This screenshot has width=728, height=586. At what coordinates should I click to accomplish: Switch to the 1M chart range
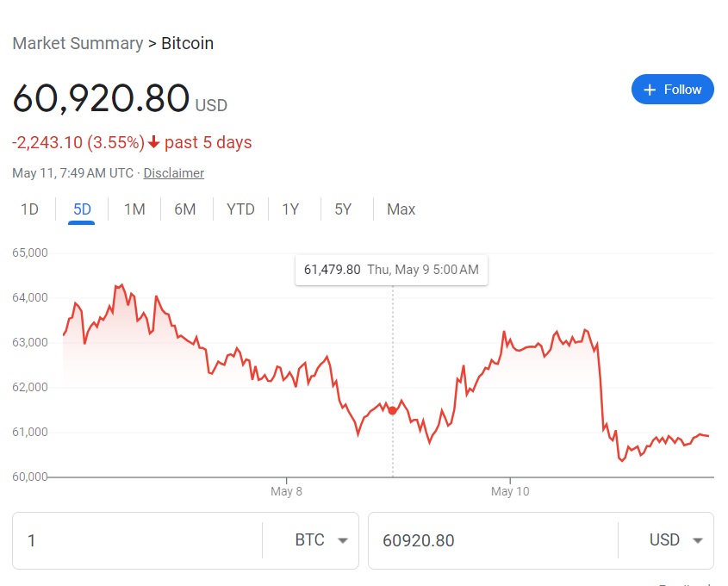(x=134, y=209)
